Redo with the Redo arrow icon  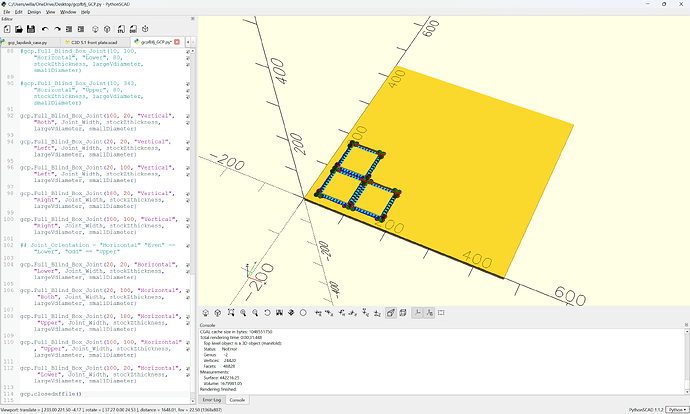tap(57, 29)
